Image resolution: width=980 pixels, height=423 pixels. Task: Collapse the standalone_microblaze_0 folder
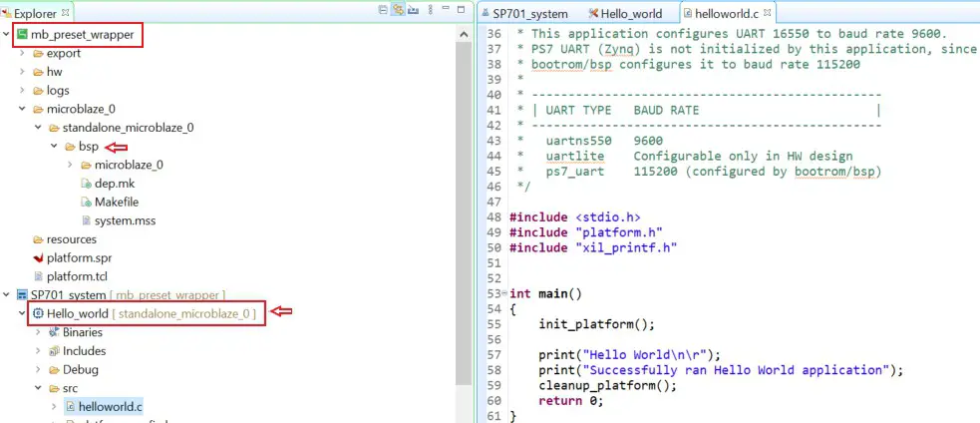point(38,128)
